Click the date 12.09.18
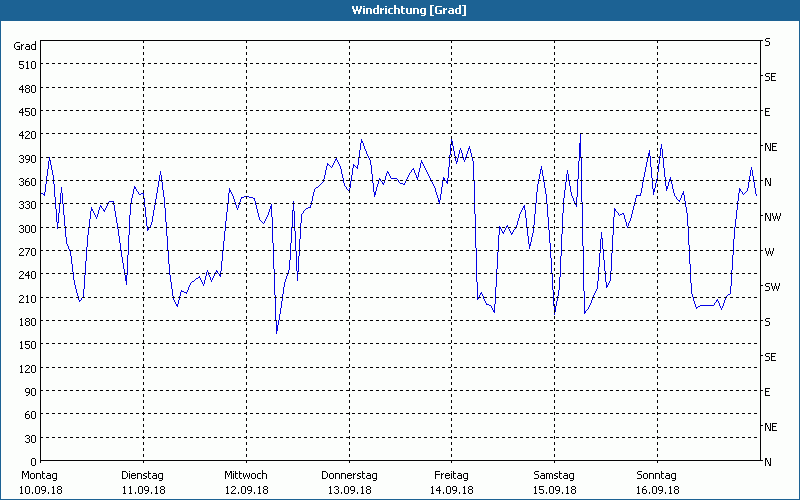Viewport: 800px width, 500px height. (246, 490)
